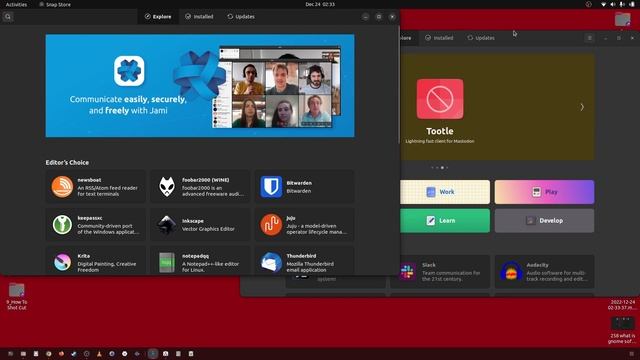This screenshot has height=360, width=640.
Task: Click the Editor's Choice heading
Action: (67, 162)
